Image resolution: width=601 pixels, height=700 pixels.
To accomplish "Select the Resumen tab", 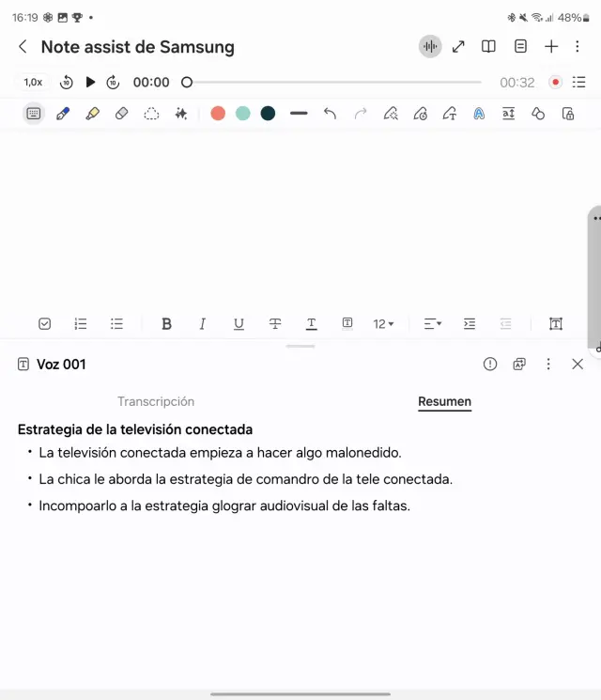I will (444, 401).
